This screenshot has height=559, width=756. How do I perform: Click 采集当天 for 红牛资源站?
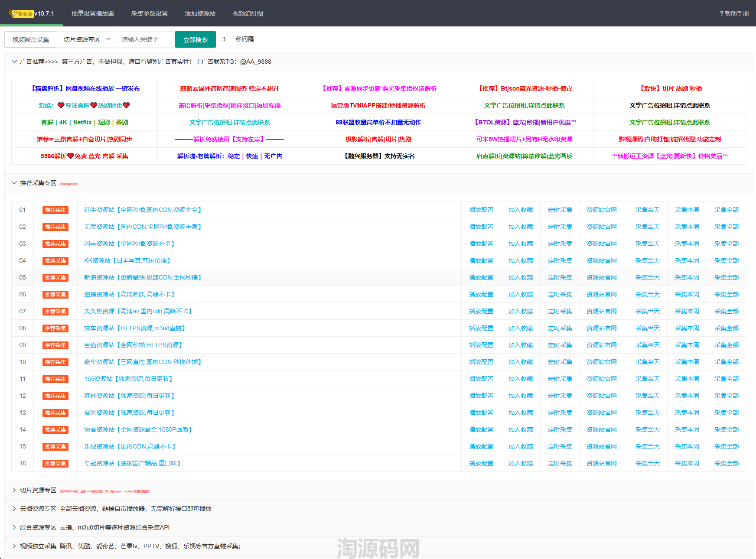point(648,210)
